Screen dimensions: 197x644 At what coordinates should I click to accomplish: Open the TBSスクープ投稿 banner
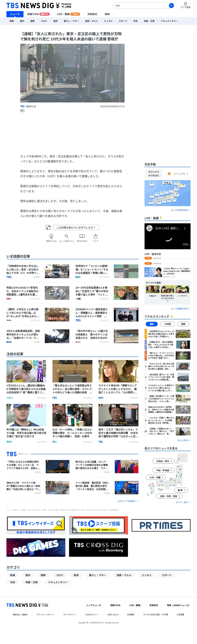[x=98, y=525]
